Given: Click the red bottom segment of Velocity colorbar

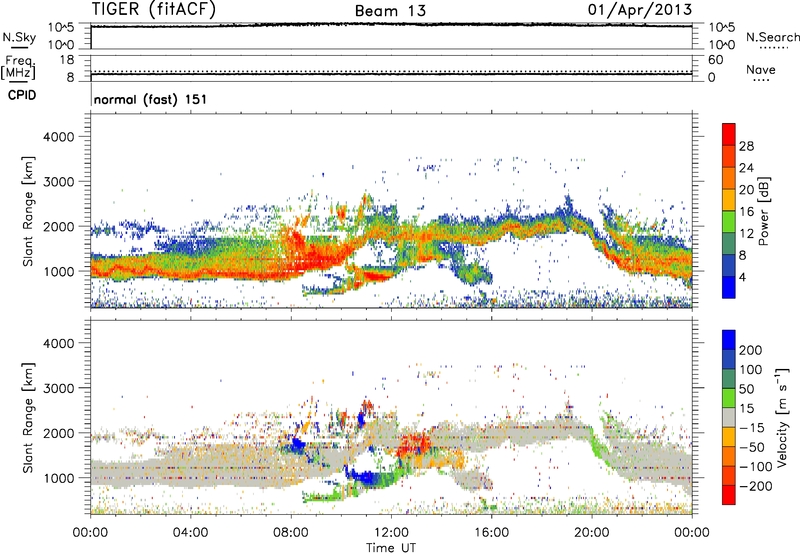Looking at the screenshot, I should (x=729, y=495).
